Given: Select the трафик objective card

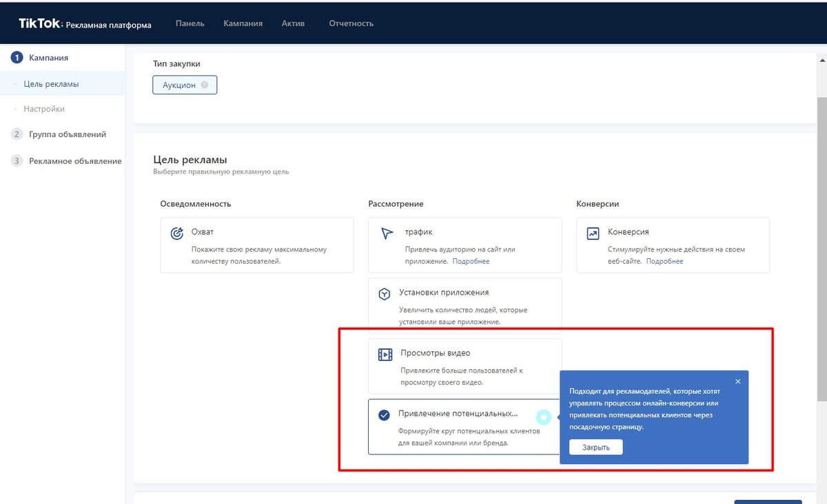Looking at the screenshot, I should point(465,245).
